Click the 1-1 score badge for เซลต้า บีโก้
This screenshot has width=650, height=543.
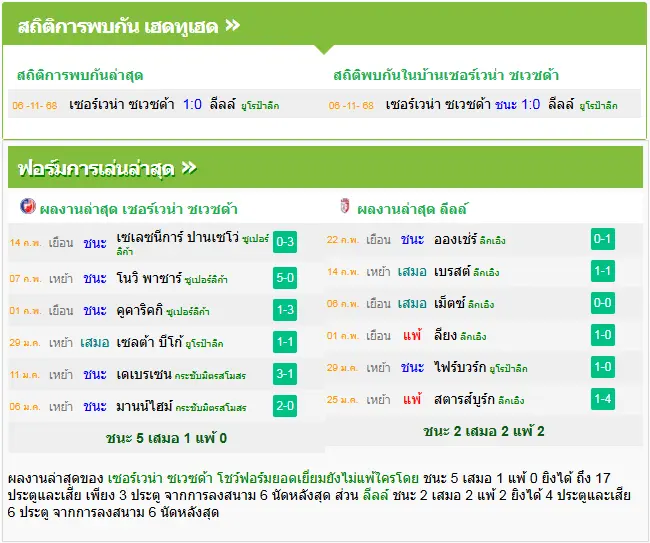coord(285,342)
